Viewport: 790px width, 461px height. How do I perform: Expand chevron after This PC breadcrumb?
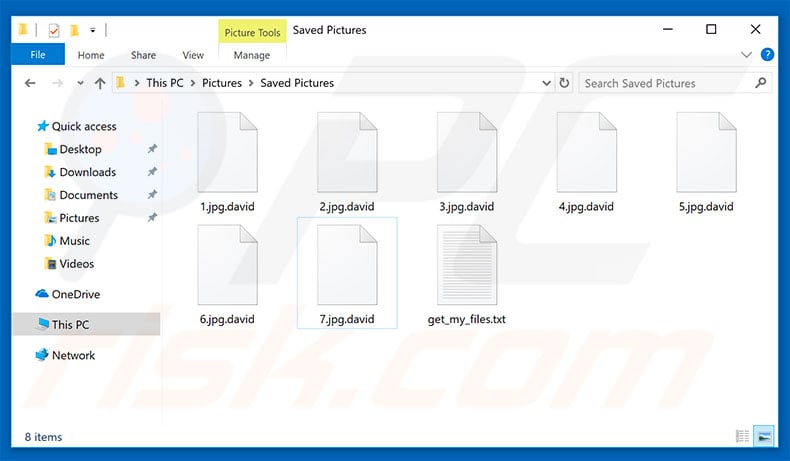click(x=193, y=83)
